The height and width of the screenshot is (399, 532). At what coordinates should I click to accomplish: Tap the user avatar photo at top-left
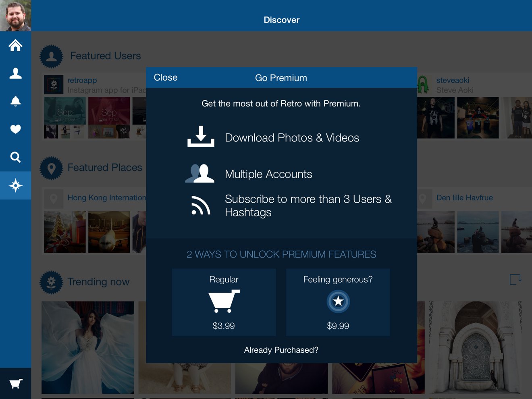(x=15, y=15)
